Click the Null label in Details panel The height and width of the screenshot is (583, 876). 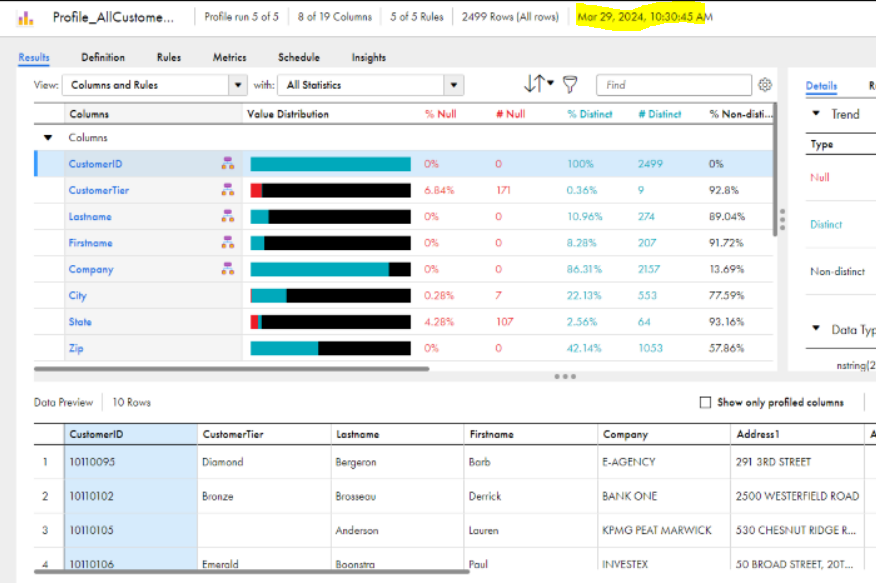[x=820, y=177]
